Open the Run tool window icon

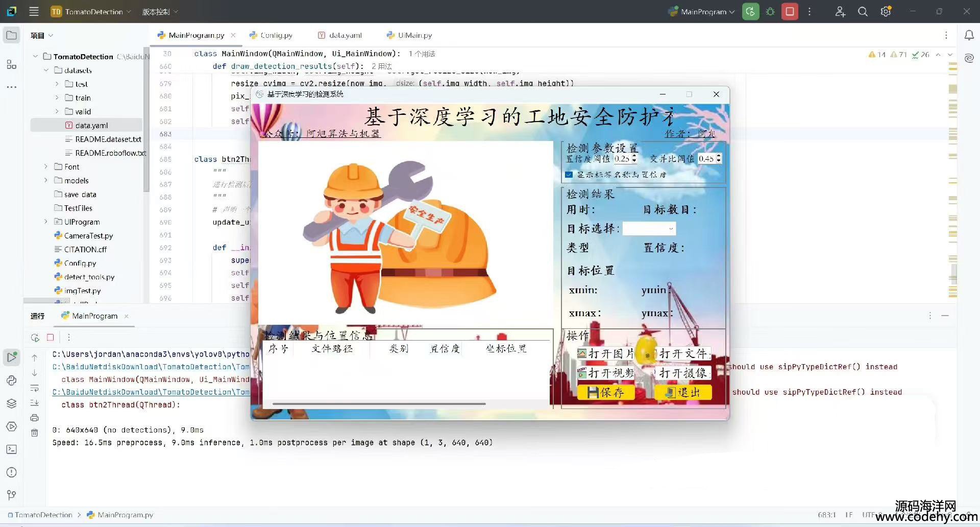pos(11,357)
